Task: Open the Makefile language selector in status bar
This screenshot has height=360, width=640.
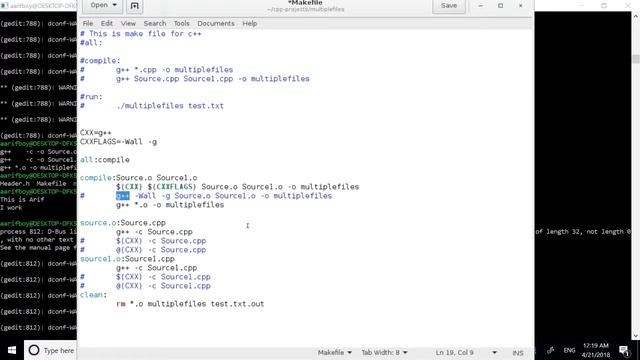Action: pyautogui.click(x=335, y=352)
